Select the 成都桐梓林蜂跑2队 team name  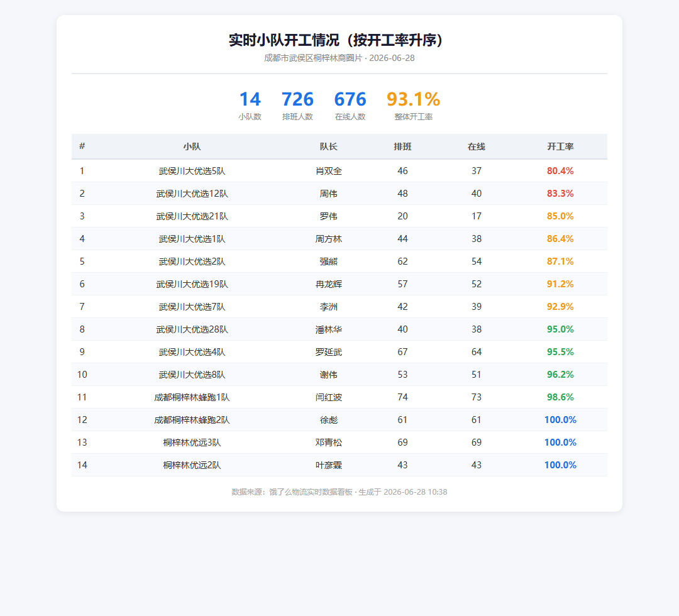[192, 420]
